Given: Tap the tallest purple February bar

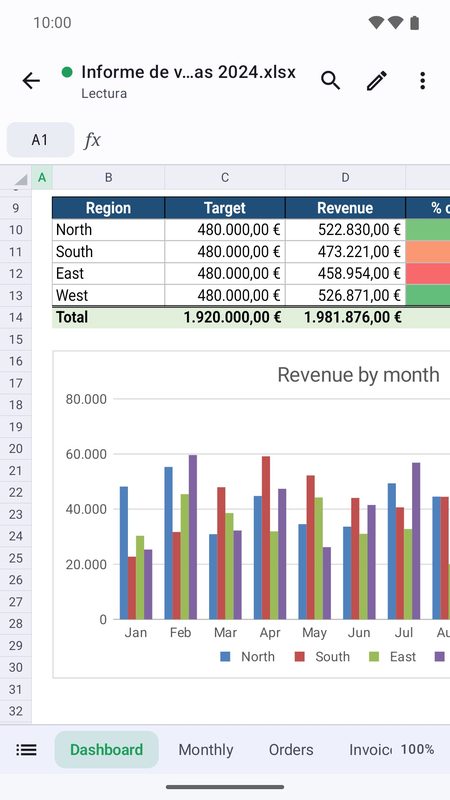Looking at the screenshot, I should pyautogui.click(x=192, y=537).
